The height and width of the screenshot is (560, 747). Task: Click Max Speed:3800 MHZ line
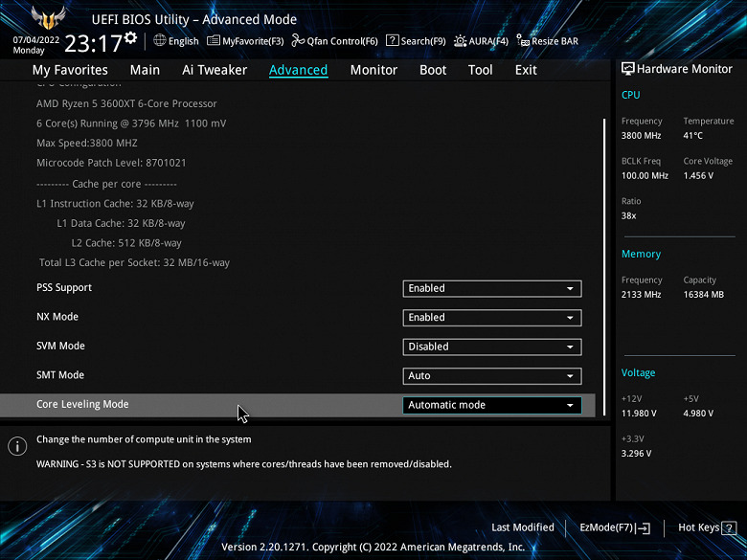point(87,143)
